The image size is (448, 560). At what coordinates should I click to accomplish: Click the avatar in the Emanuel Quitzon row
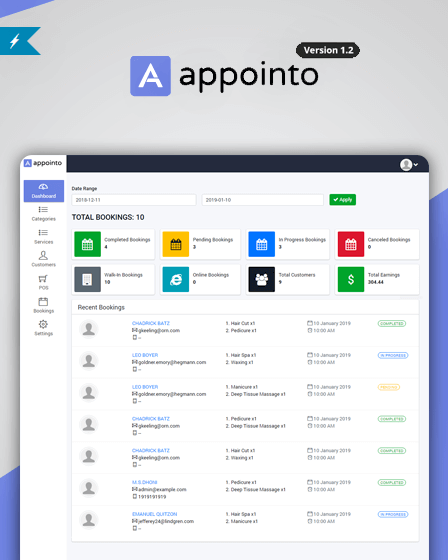89,520
